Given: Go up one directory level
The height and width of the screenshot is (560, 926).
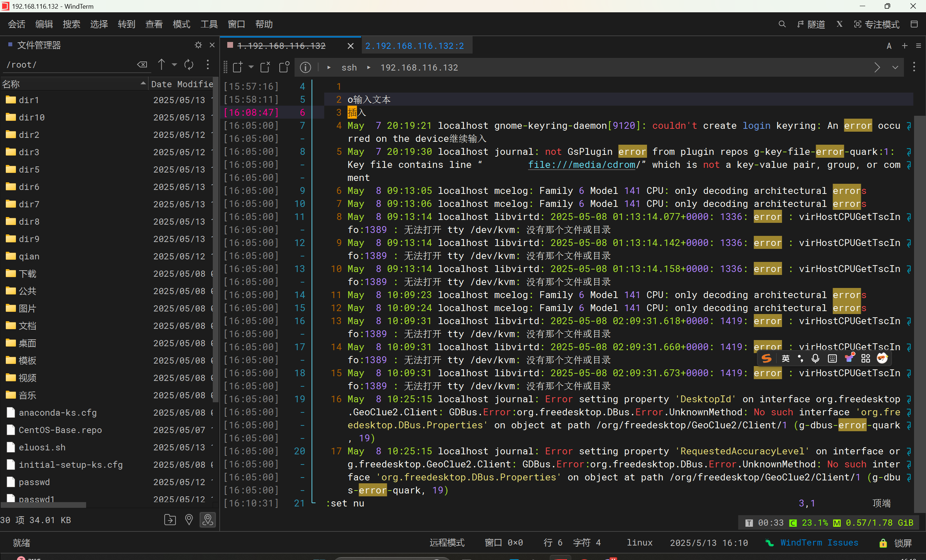Looking at the screenshot, I should pos(161,65).
